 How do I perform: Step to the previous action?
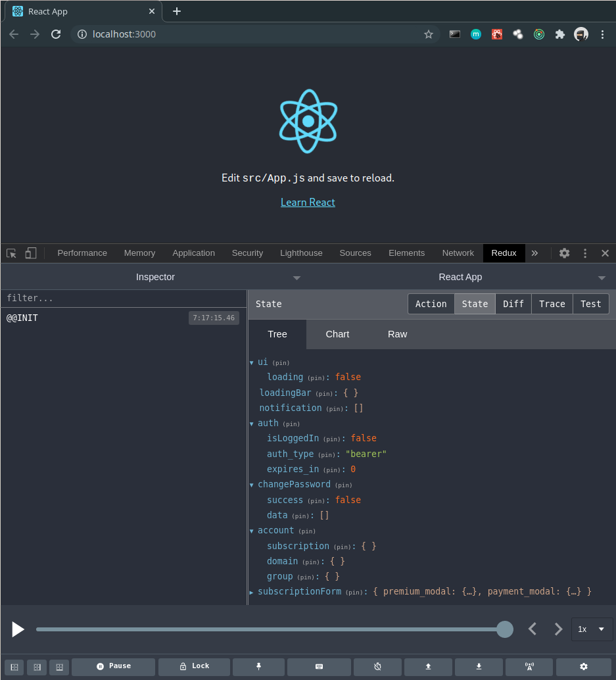point(533,629)
